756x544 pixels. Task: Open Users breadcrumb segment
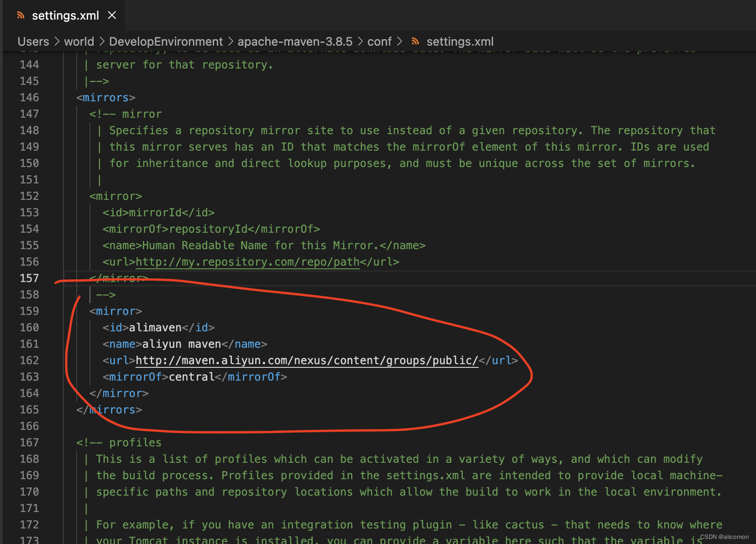33,42
